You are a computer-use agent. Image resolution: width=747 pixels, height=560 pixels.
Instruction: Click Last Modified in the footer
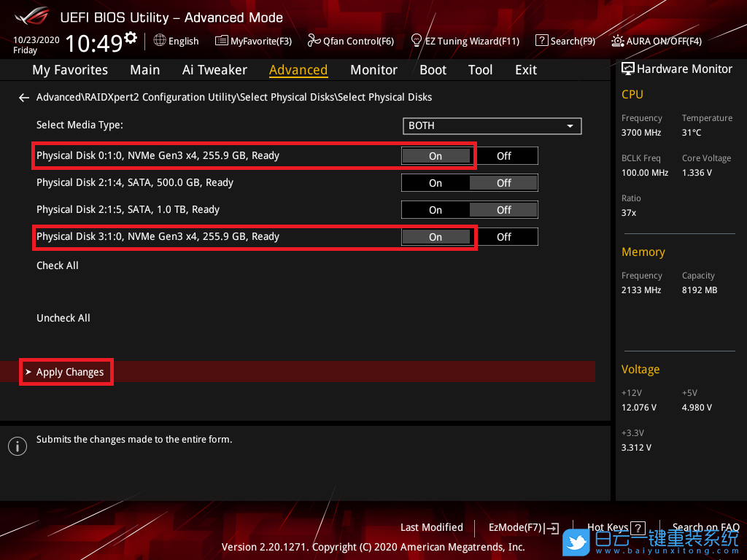coord(432,527)
